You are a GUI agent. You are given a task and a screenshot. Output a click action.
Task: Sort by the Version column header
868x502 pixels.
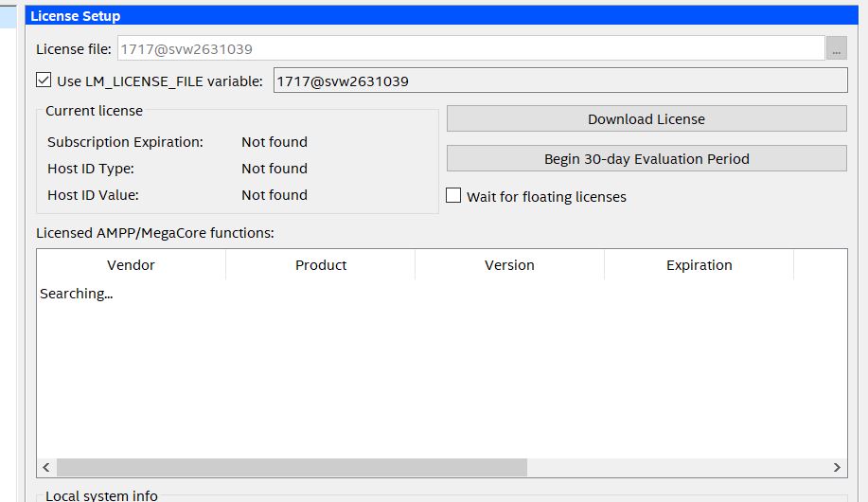(510, 265)
